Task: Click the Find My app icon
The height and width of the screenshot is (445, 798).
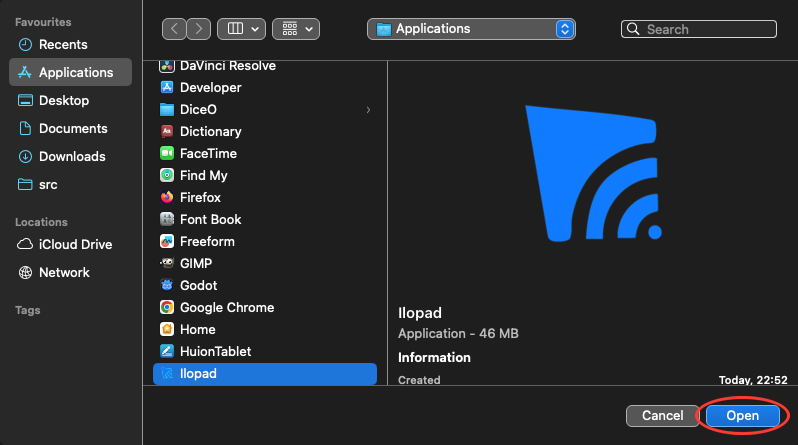Action: pos(167,175)
